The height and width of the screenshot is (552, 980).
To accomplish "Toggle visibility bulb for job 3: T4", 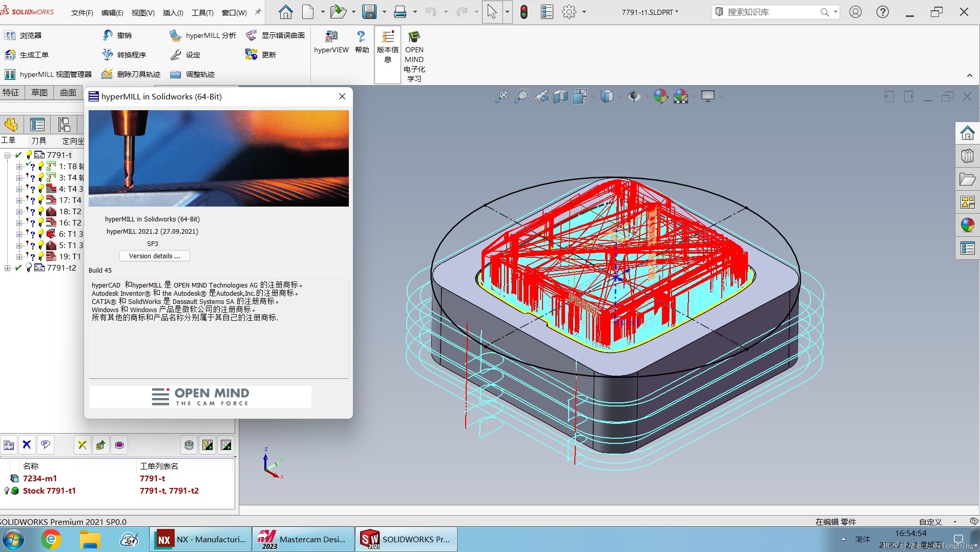I will point(41,178).
